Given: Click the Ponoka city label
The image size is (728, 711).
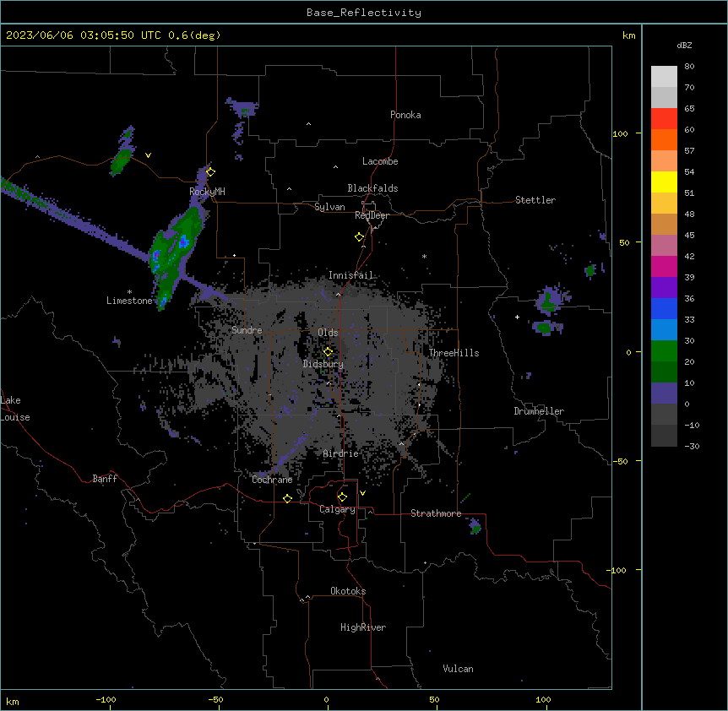Looking at the screenshot, I should click(405, 115).
